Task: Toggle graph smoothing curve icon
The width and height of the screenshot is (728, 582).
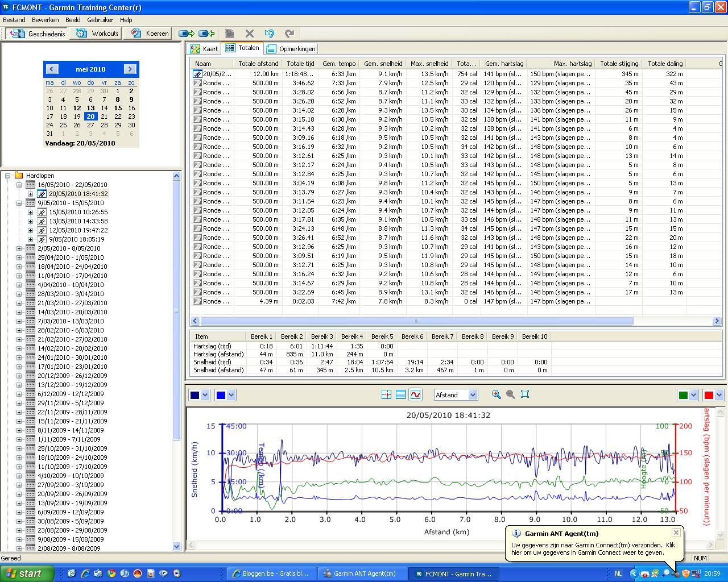Action: [415, 394]
